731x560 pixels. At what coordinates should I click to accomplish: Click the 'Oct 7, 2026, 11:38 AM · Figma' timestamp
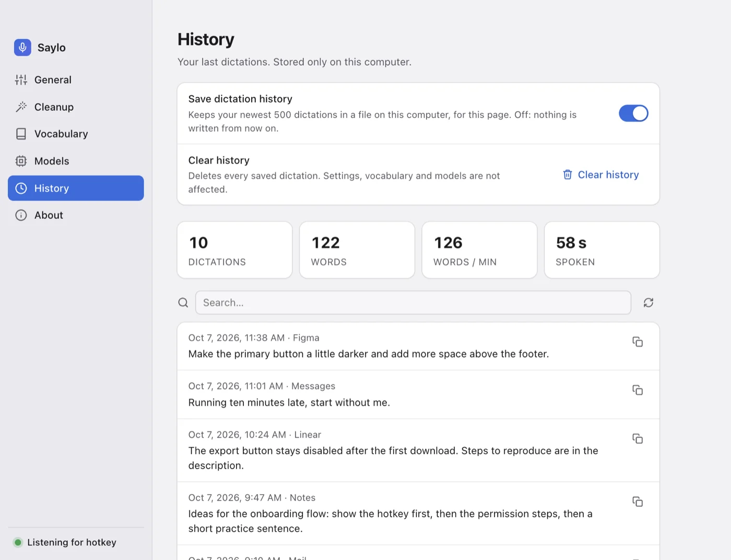(254, 338)
